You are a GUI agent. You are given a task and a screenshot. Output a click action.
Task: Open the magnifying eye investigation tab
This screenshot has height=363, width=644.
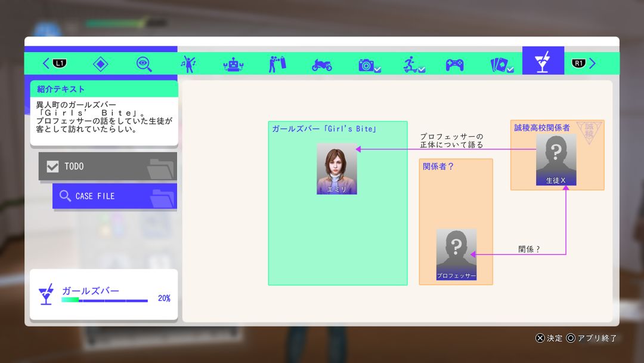[144, 64]
